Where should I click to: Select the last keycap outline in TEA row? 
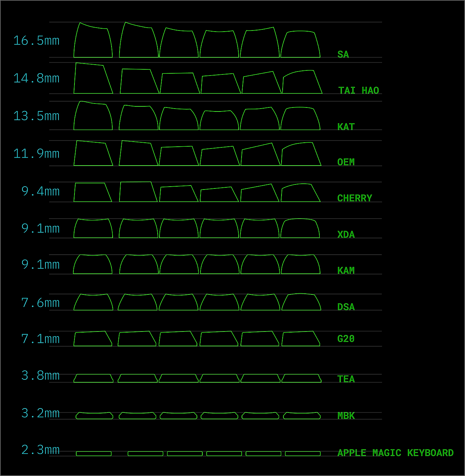302,378
